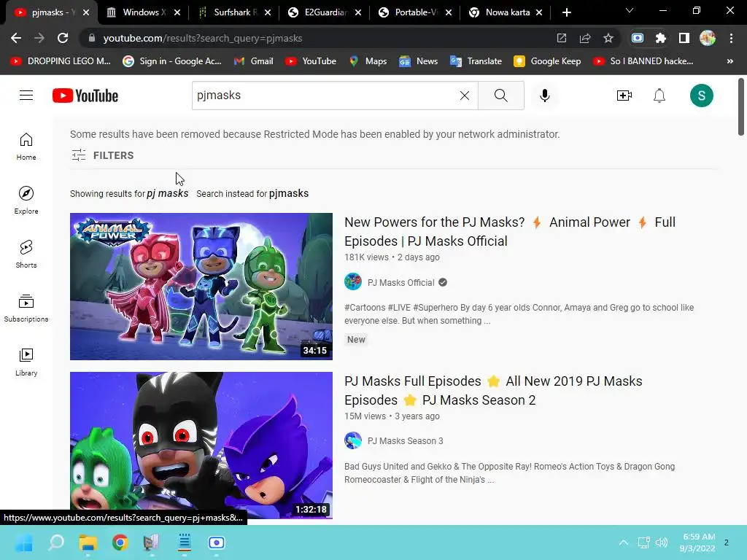Viewport: 747px width, 560px height.
Task: Open the taskbar volume icon
Action: (661, 542)
